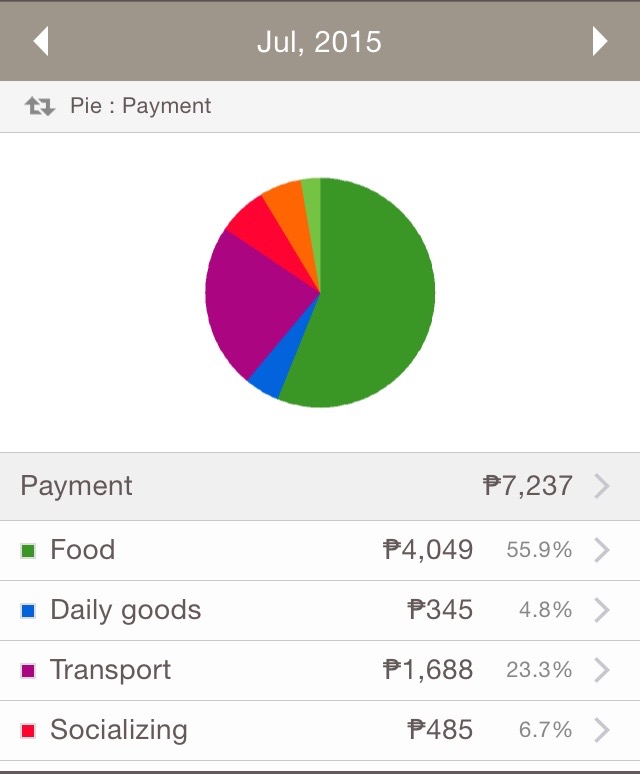Tap the blue Daily goods legend square
The height and width of the screenshot is (774, 640).
(28, 611)
